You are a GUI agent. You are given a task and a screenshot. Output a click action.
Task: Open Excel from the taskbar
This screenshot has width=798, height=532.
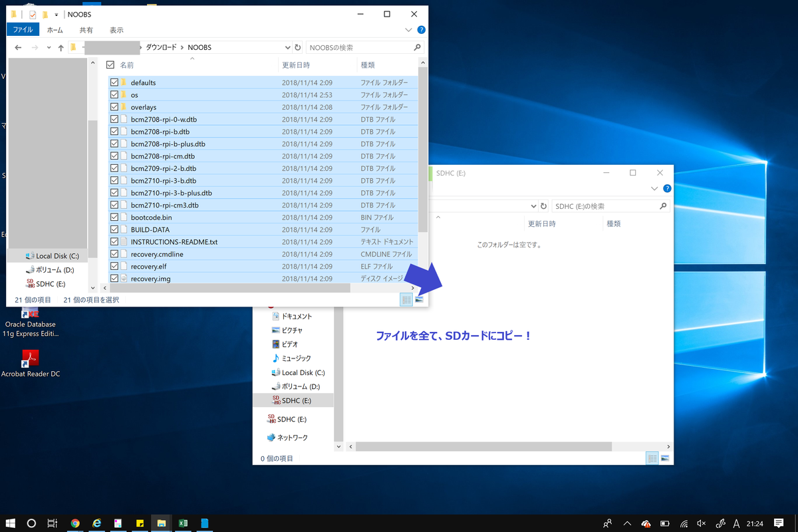182,523
